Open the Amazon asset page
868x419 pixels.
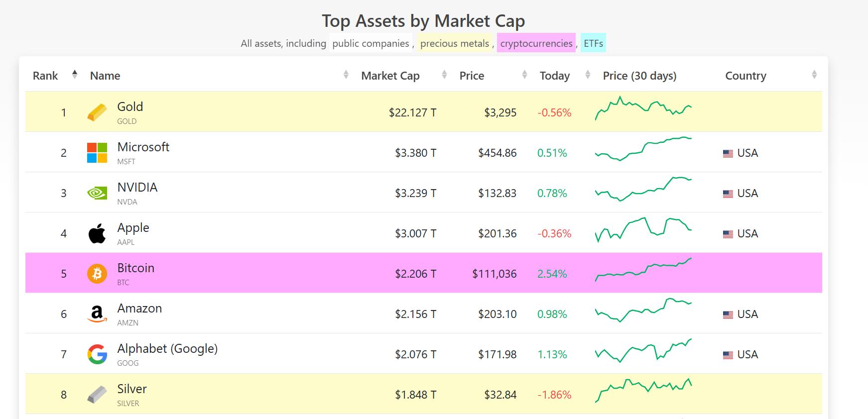[139, 308]
